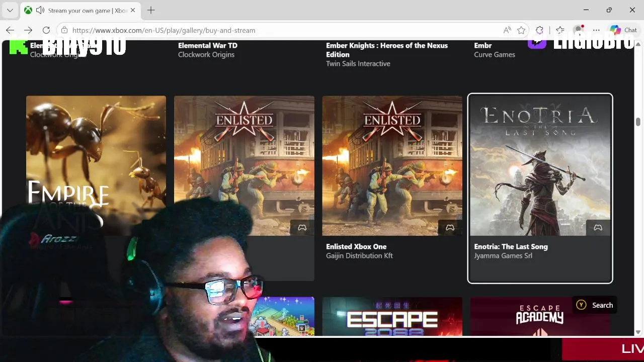Click the Curve Games publisher text
The width and height of the screenshot is (644, 362).
tap(495, 54)
